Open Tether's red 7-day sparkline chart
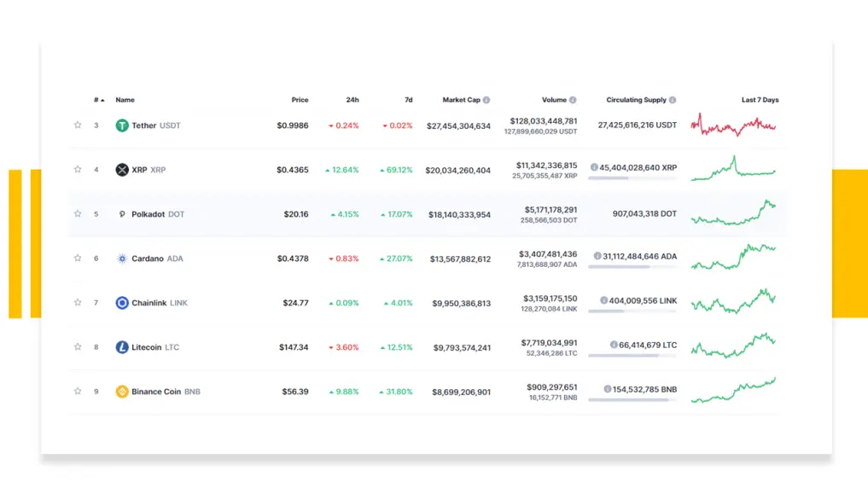 click(733, 125)
